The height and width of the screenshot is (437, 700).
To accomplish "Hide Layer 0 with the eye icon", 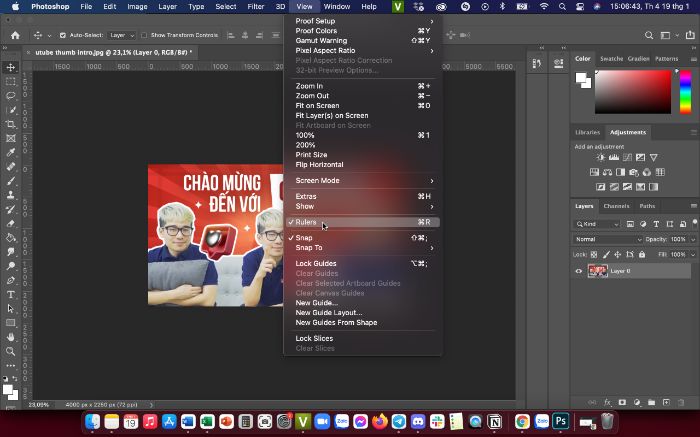I will click(579, 271).
